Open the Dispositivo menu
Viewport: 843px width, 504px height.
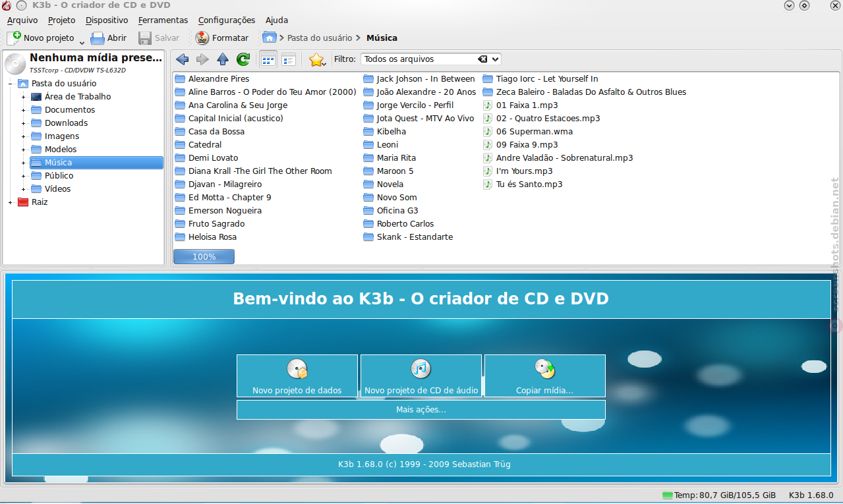[x=107, y=20]
